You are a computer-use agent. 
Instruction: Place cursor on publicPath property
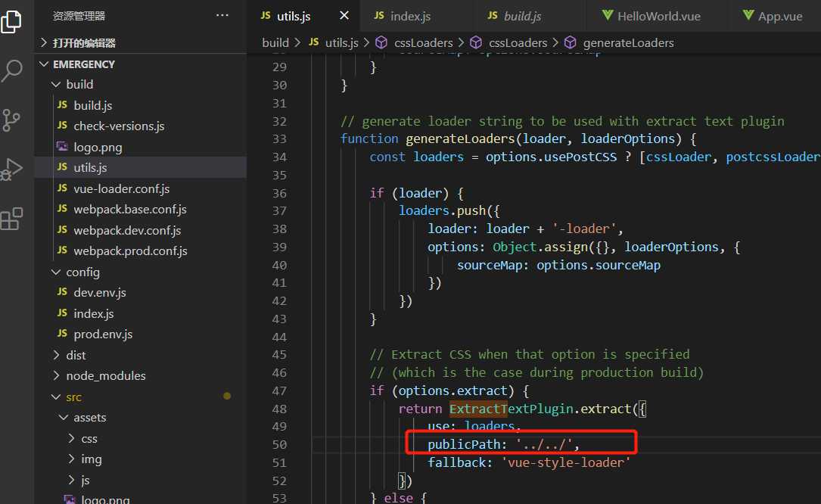[463, 445]
